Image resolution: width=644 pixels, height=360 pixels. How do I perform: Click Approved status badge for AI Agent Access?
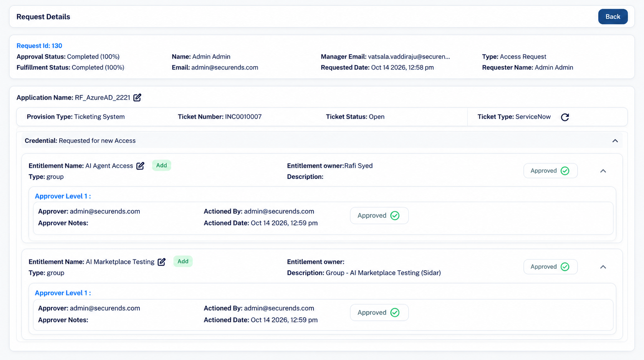pos(550,171)
